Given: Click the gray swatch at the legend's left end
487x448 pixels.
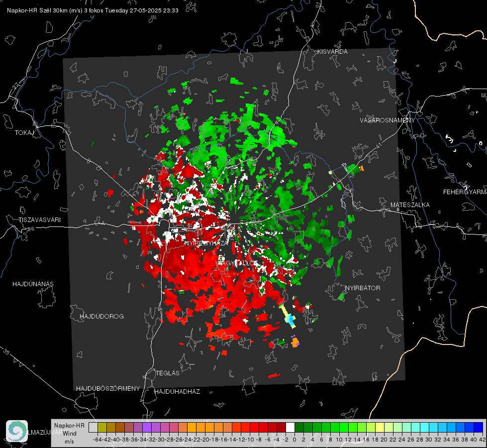Looking at the screenshot, I should [x=93, y=427].
